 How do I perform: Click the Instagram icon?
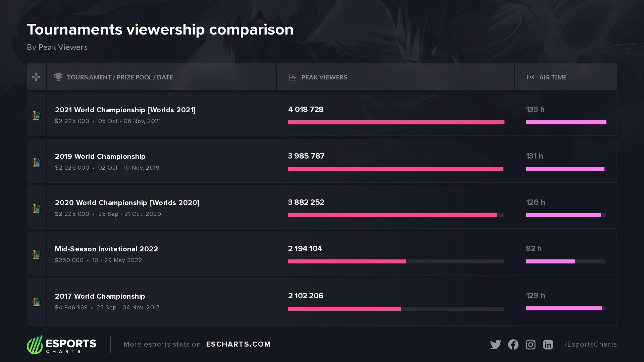pyautogui.click(x=530, y=345)
